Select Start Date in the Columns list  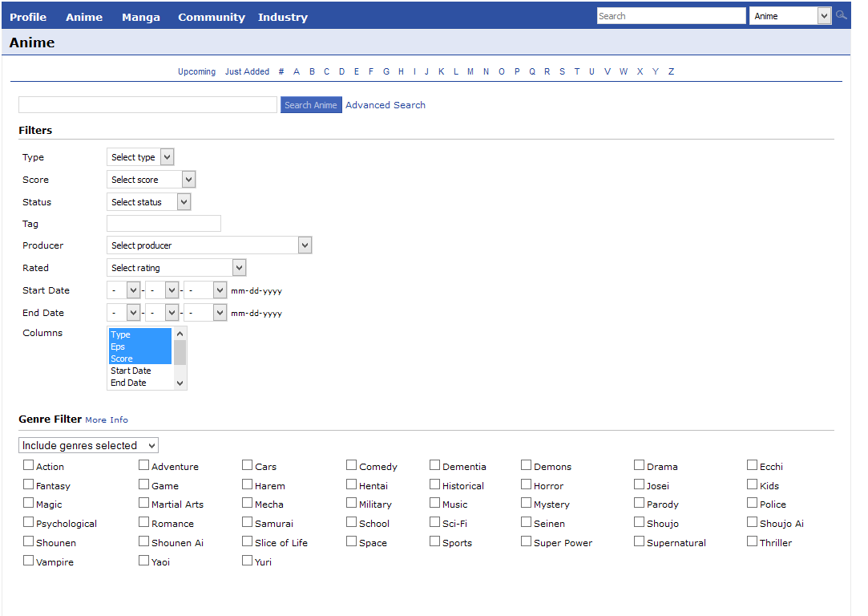(x=131, y=371)
